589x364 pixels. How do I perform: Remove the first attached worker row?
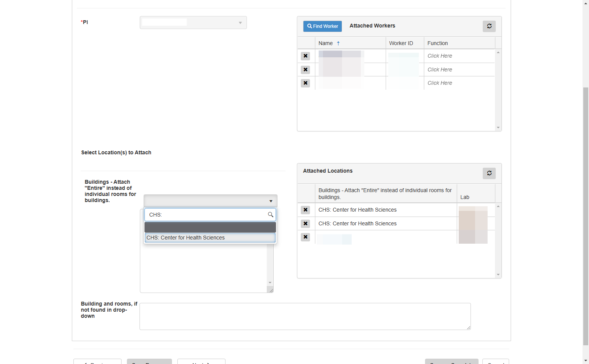pyautogui.click(x=305, y=56)
